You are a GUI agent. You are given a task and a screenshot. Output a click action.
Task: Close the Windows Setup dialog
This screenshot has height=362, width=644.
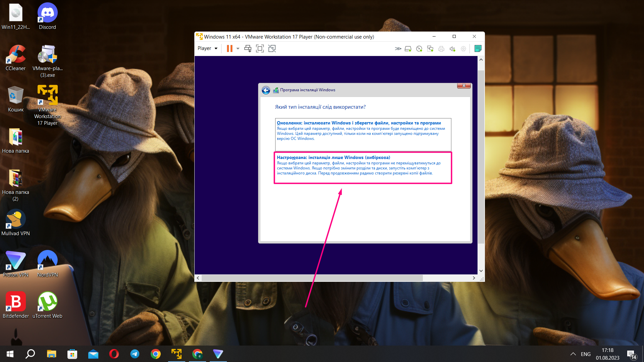coord(464,86)
